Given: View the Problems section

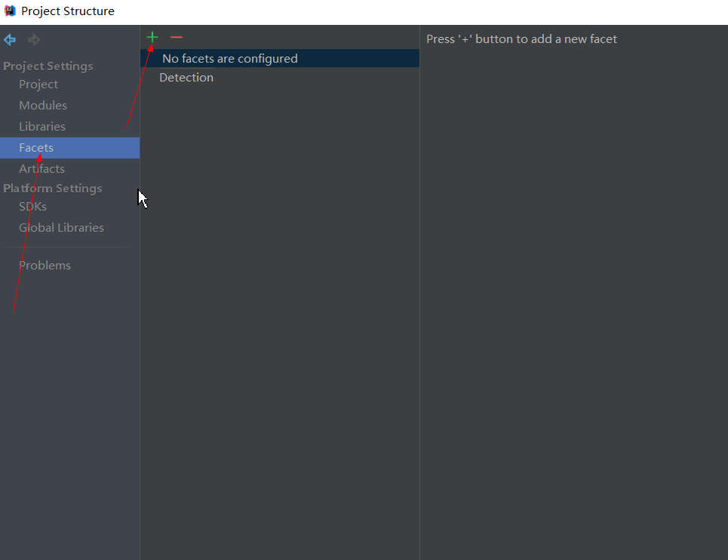Looking at the screenshot, I should pos(45,266).
